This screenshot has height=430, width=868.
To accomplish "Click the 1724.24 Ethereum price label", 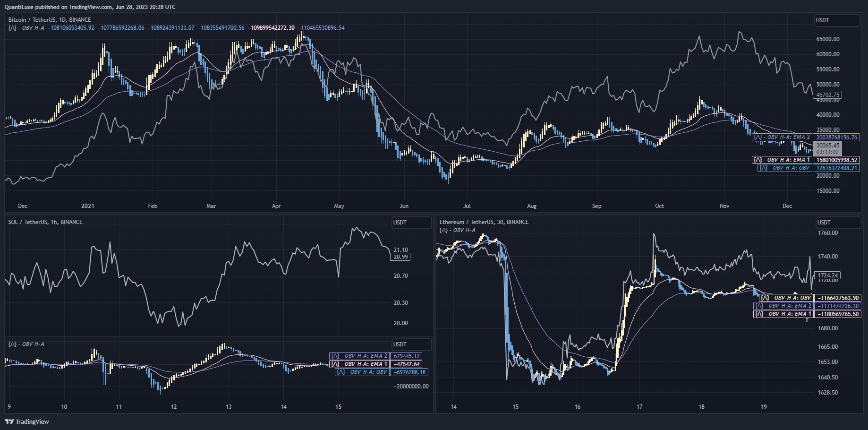I will (x=828, y=275).
